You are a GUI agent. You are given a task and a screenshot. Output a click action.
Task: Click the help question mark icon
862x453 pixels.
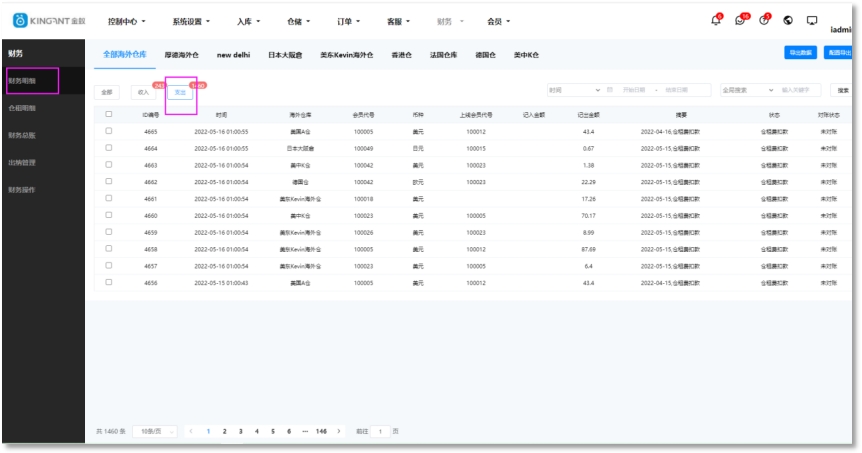point(764,20)
